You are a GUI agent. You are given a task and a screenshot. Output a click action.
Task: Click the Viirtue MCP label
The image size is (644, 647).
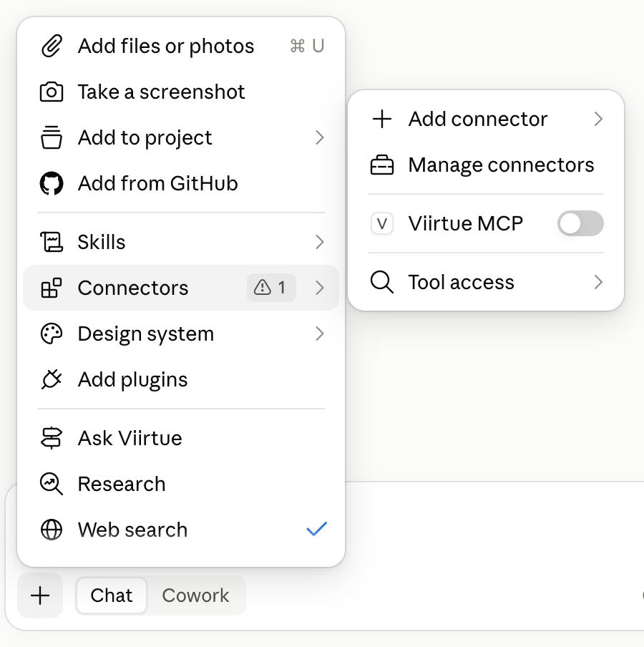[466, 223]
